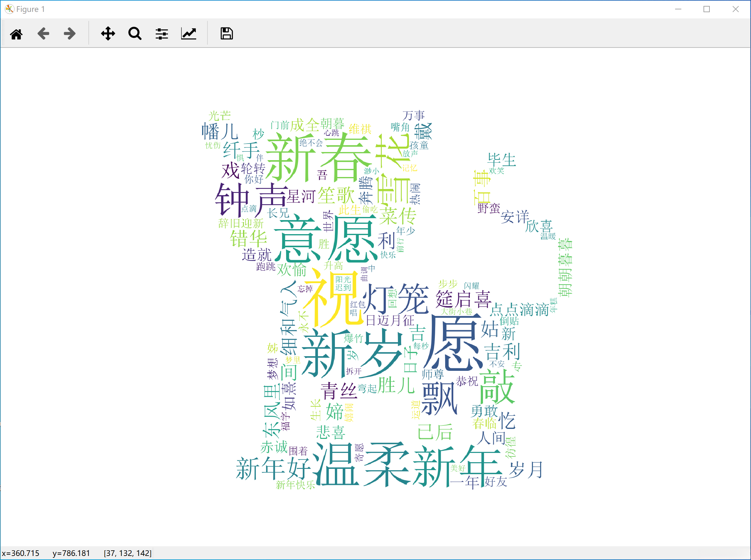This screenshot has width=751, height=560.
Task: Save the figure using the save icon
Action: [226, 34]
